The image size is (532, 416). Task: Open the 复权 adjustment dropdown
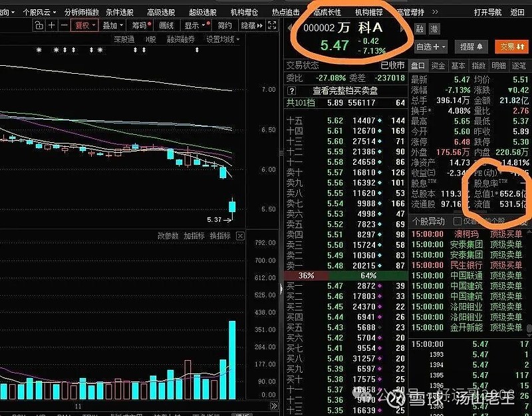[82, 26]
